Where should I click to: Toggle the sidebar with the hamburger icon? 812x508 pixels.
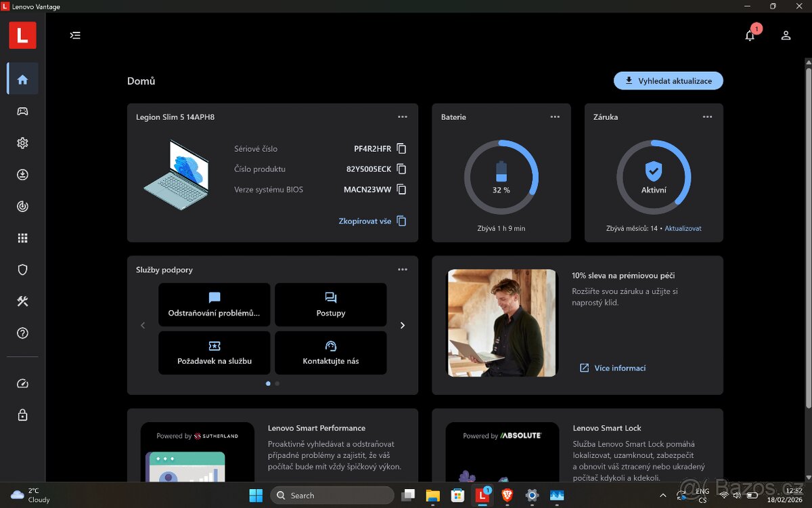click(x=75, y=35)
